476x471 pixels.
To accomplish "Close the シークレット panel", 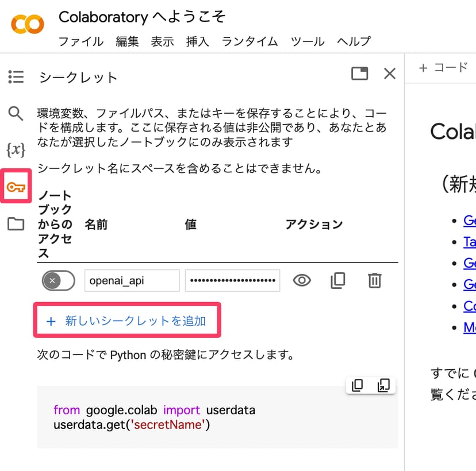I will point(390,74).
